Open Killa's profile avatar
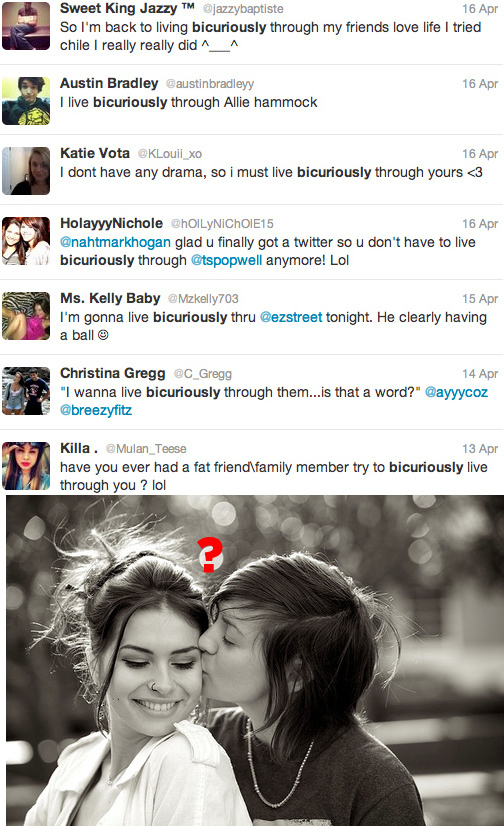The height and width of the screenshot is (826, 504). click(x=26, y=466)
